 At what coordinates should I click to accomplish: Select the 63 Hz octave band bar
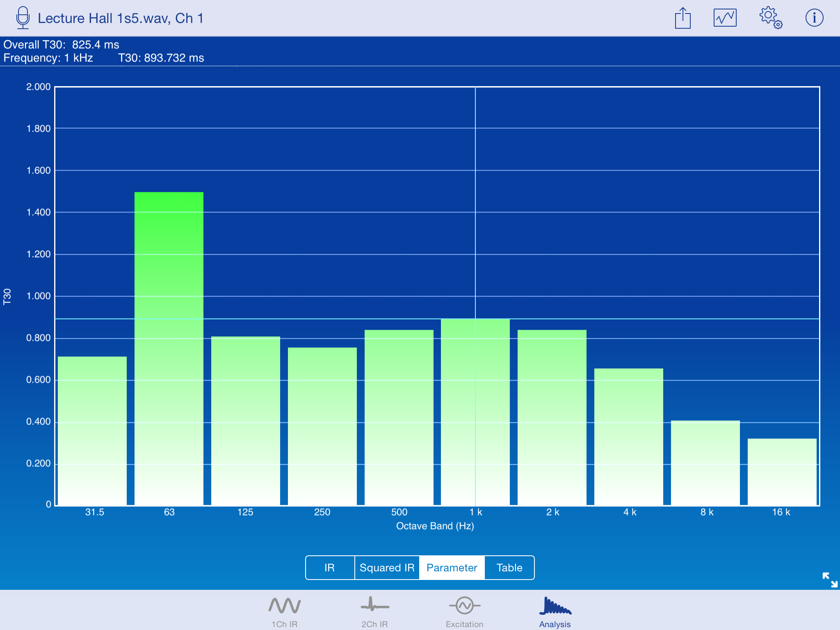click(169, 349)
